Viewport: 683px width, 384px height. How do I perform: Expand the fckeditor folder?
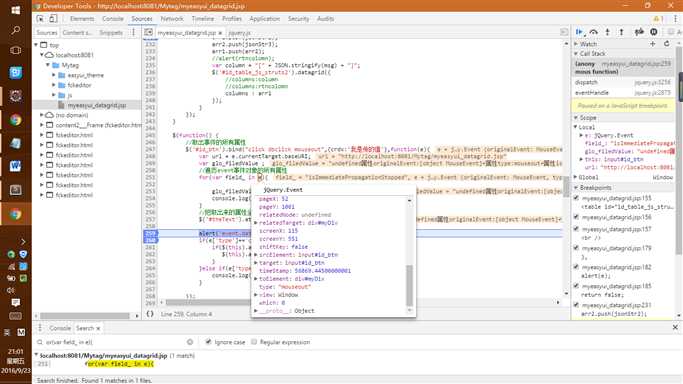(x=54, y=85)
